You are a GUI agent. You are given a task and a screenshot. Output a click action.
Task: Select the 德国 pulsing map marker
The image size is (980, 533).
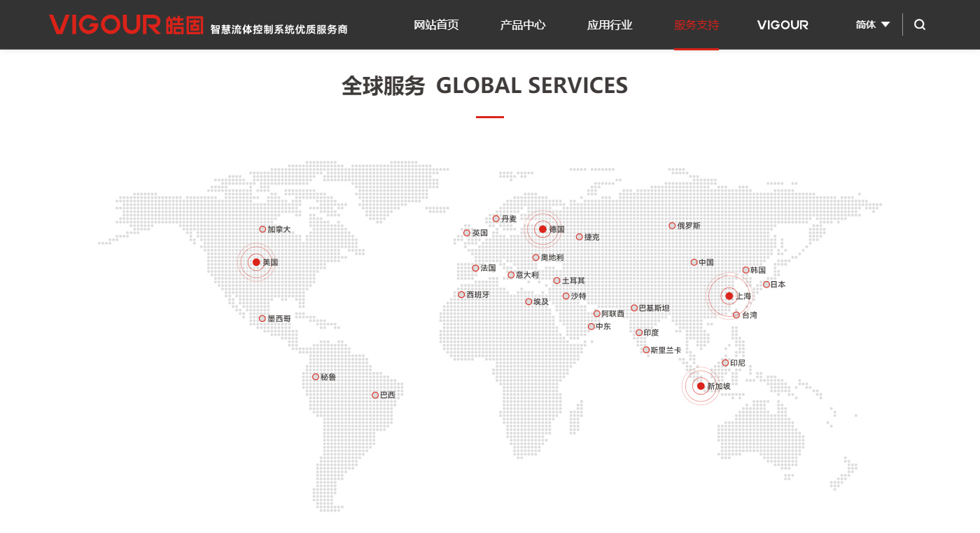pos(542,229)
